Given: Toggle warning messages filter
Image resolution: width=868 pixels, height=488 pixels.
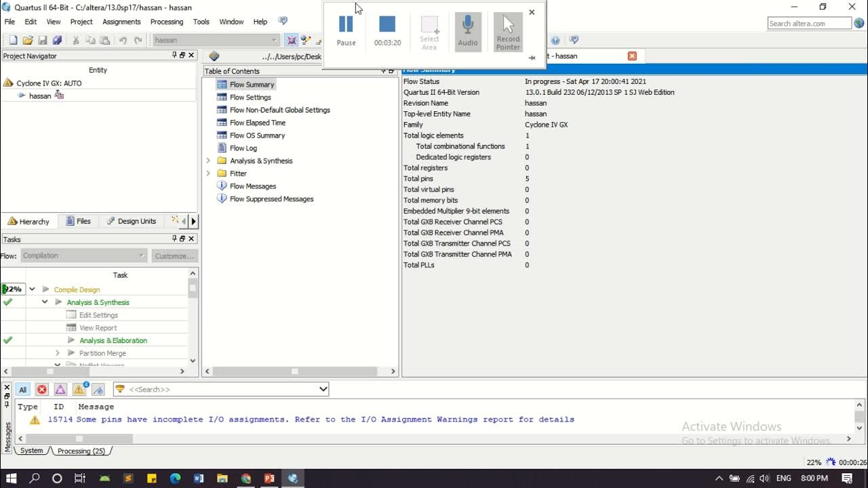Looking at the screenshot, I should [x=79, y=389].
